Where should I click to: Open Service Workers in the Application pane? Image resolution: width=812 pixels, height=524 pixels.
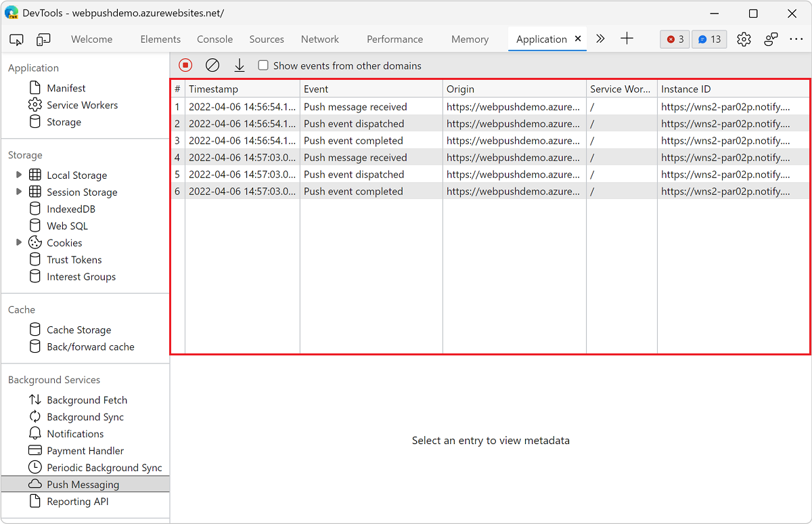tap(82, 104)
